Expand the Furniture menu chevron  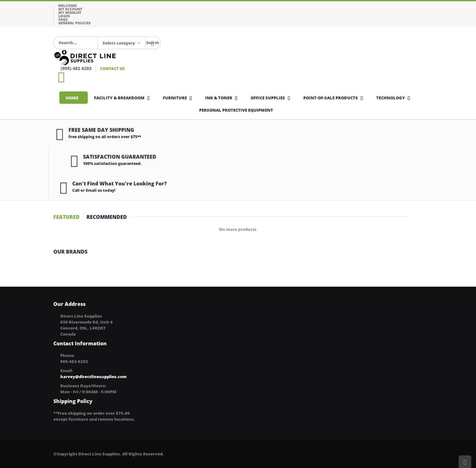pos(190,98)
